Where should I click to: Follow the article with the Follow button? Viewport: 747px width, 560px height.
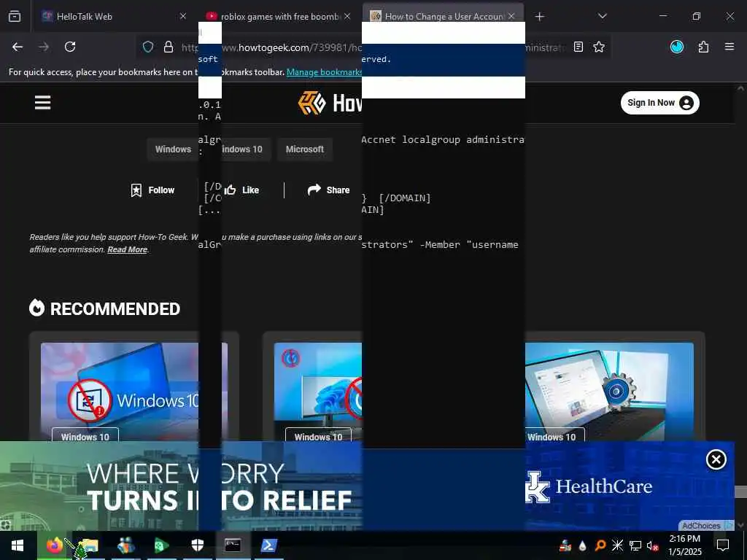[152, 190]
